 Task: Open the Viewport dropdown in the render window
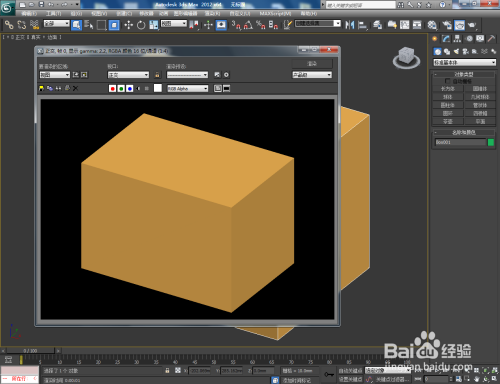pyautogui.click(x=128, y=75)
